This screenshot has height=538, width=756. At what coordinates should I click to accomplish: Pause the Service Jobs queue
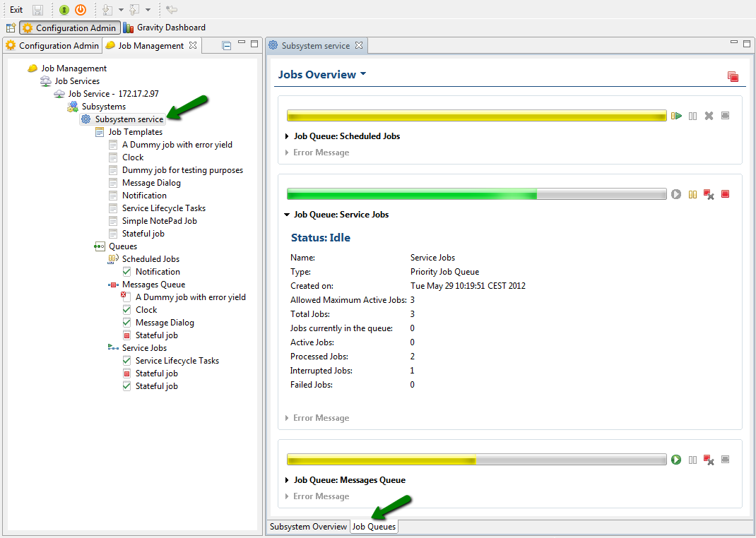(692, 194)
